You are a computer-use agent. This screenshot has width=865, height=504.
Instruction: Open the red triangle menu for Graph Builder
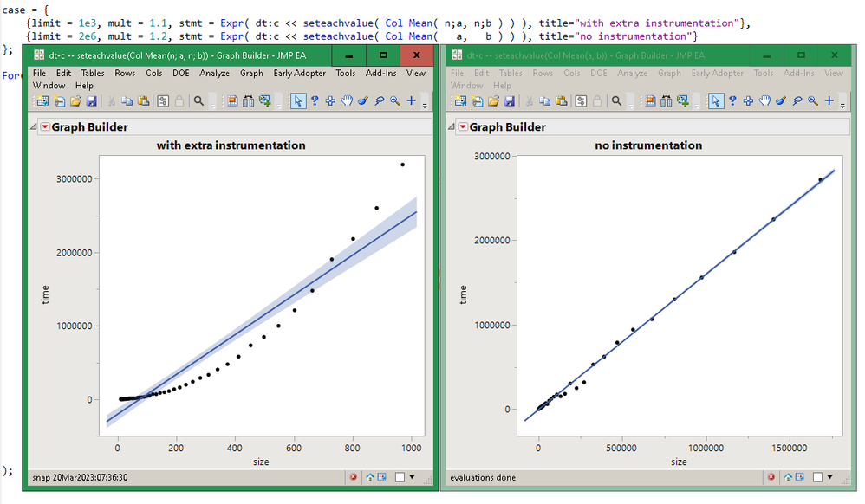tap(47, 126)
